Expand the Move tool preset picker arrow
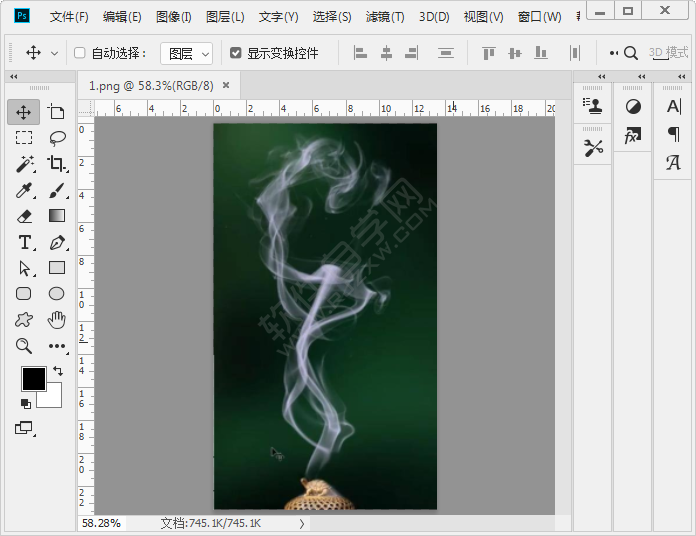Screen dimensions: 696x536 tap(54, 53)
